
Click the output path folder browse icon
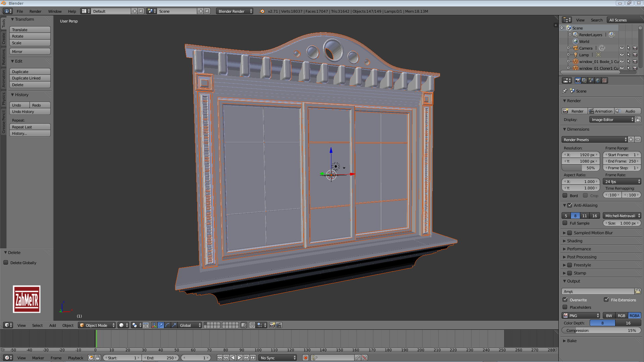point(637,291)
